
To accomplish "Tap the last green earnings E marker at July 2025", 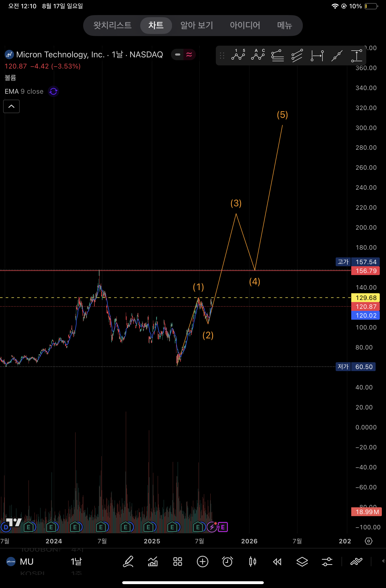I will coord(198,527).
